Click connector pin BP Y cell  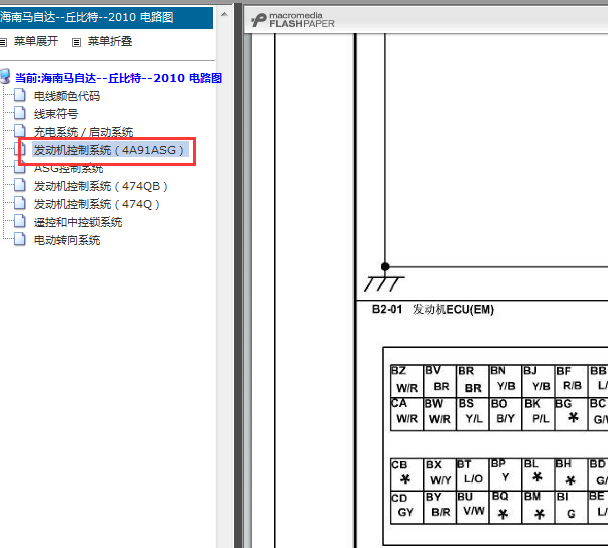pyautogui.click(x=506, y=475)
